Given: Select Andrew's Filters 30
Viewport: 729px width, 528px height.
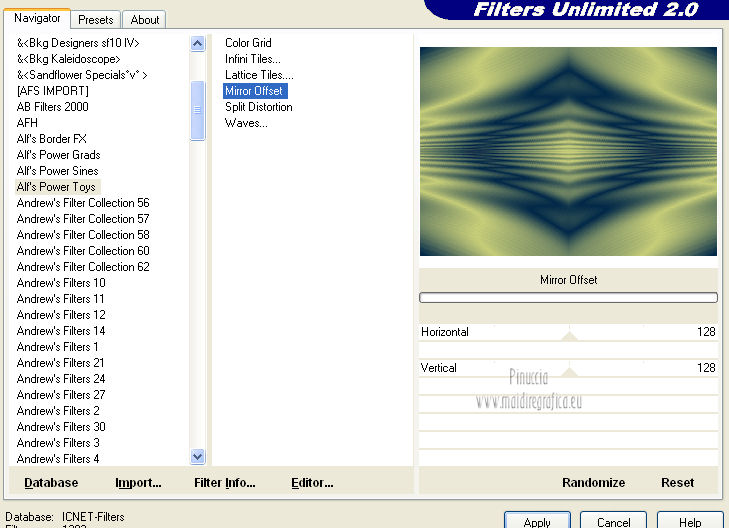Looking at the screenshot, I should 61,427.
